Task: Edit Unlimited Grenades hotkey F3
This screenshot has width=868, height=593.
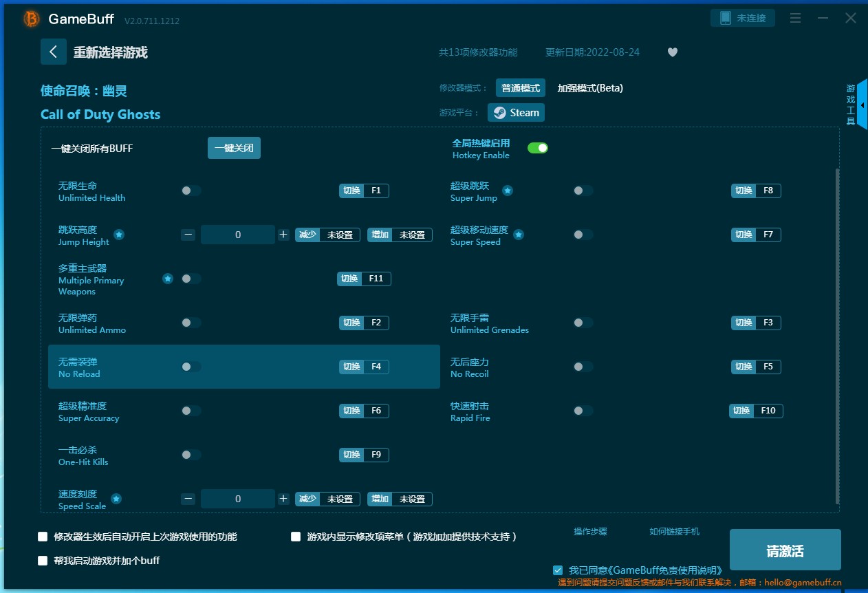Action: click(x=756, y=323)
